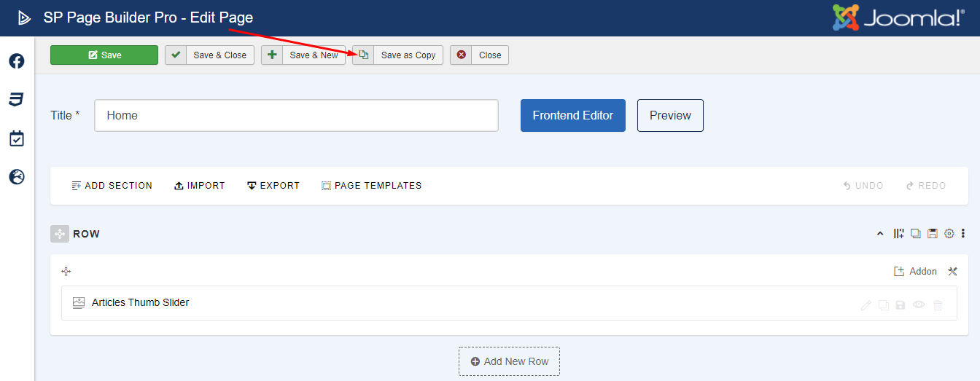Click the checkmark icon on Save & Close
This screenshot has width=980, height=381.
tap(176, 55)
